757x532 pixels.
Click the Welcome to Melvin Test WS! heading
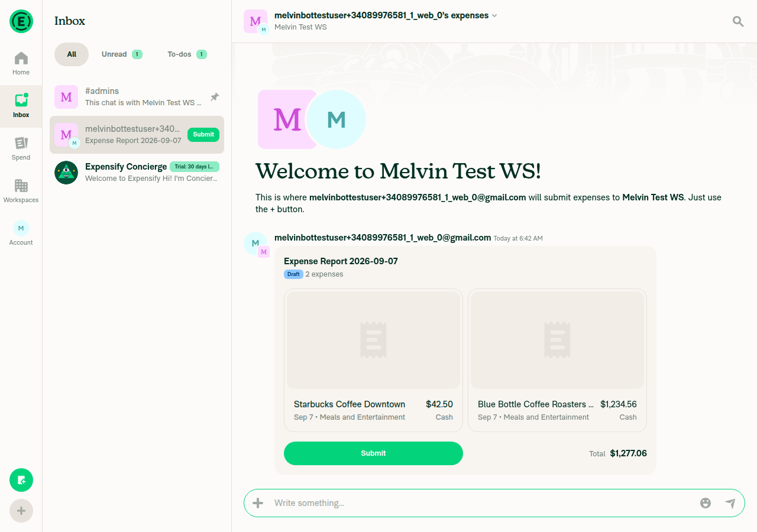coord(398,171)
